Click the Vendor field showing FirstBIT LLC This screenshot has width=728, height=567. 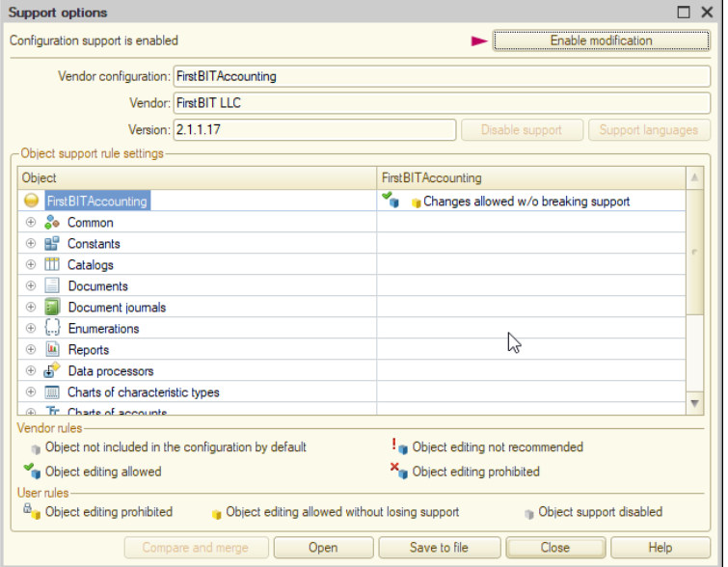[442, 102]
